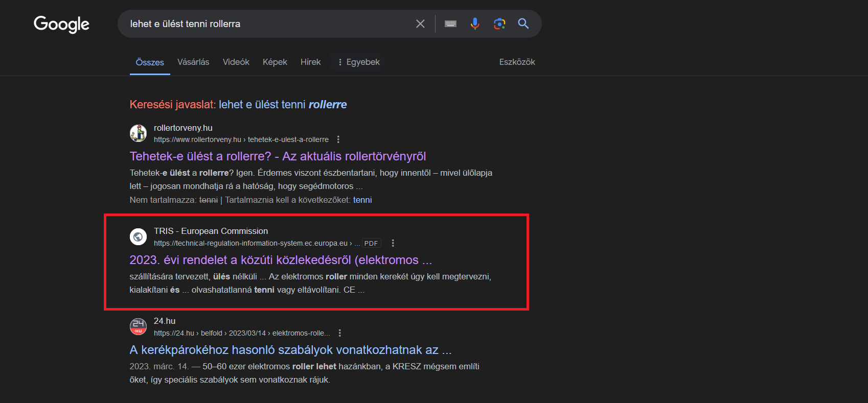
Task: Switch to the Videók tab
Action: point(236,62)
